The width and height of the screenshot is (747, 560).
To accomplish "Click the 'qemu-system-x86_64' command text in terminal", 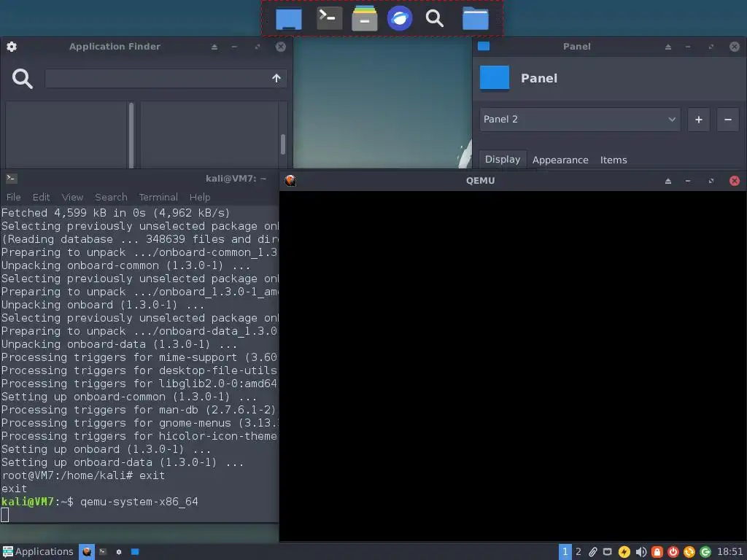I will click(x=139, y=502).
